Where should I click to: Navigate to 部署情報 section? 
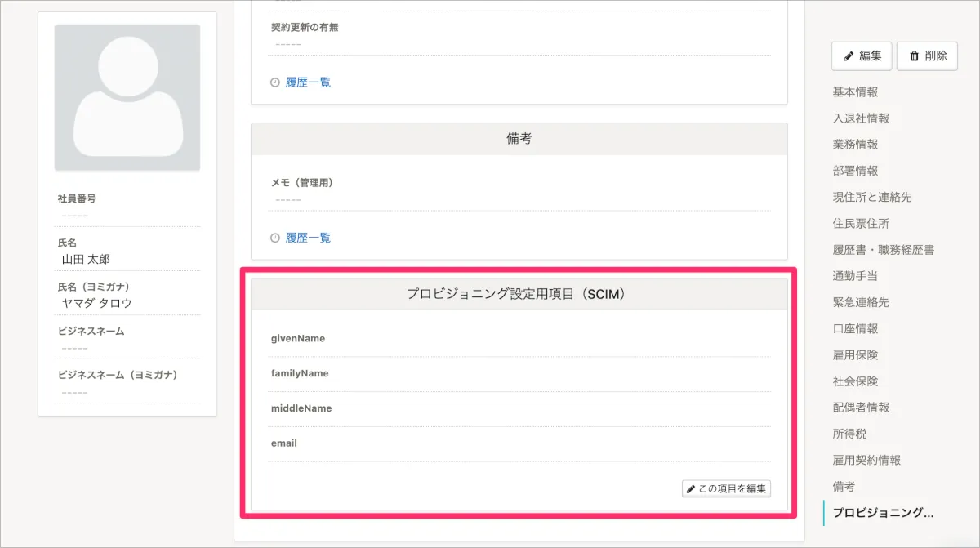tap(855, 171)
